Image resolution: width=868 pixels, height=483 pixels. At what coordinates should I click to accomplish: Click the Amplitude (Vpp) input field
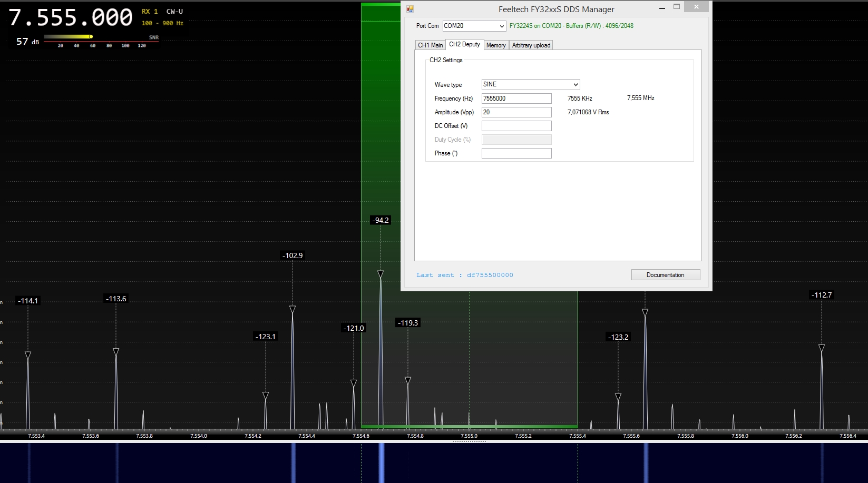click(516, 112)
